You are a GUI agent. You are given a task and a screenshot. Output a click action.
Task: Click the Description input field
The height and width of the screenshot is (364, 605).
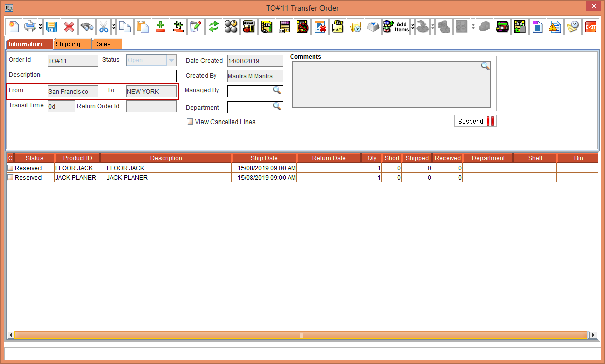point(112,76)
